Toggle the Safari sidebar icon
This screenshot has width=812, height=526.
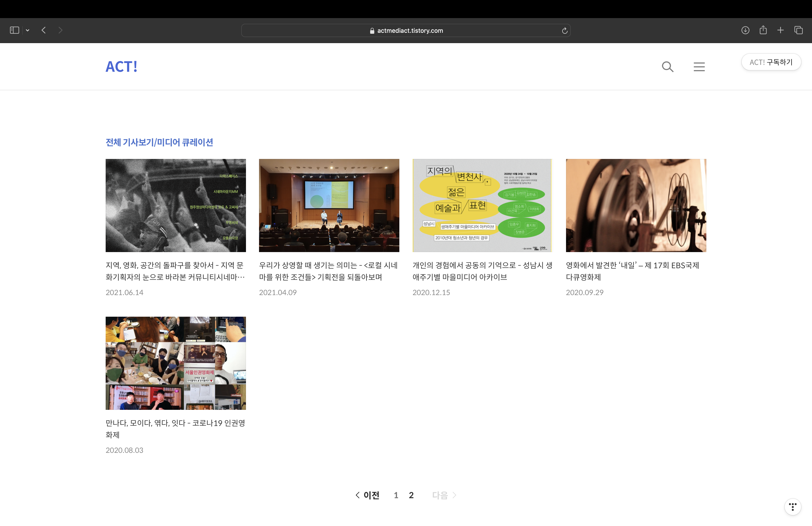click(x=14, y=30)
